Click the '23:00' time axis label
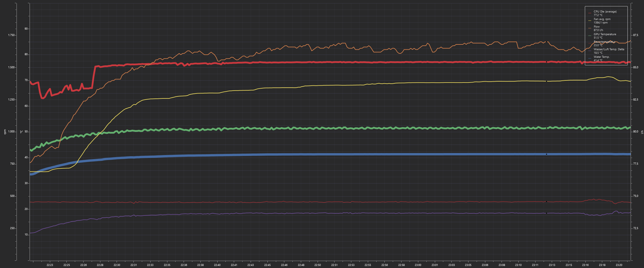Viewport: 644px width, 268px height. click(x=418, y=265)
